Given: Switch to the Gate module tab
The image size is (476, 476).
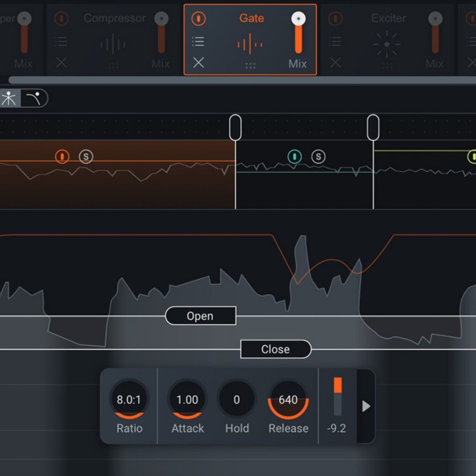Looking at the screenshot, I should pyautogui.click(x=251, y=18).
